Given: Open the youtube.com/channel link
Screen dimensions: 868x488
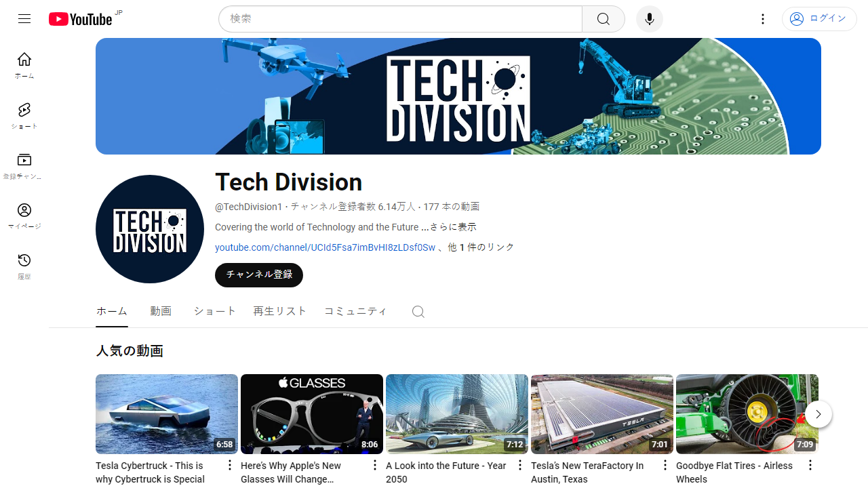Looking at the screenshot, I should pos(325,247).
